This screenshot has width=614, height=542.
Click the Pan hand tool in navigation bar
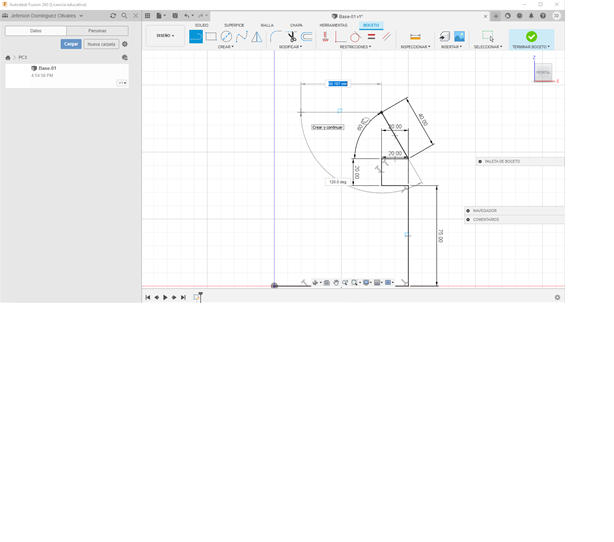336,282
